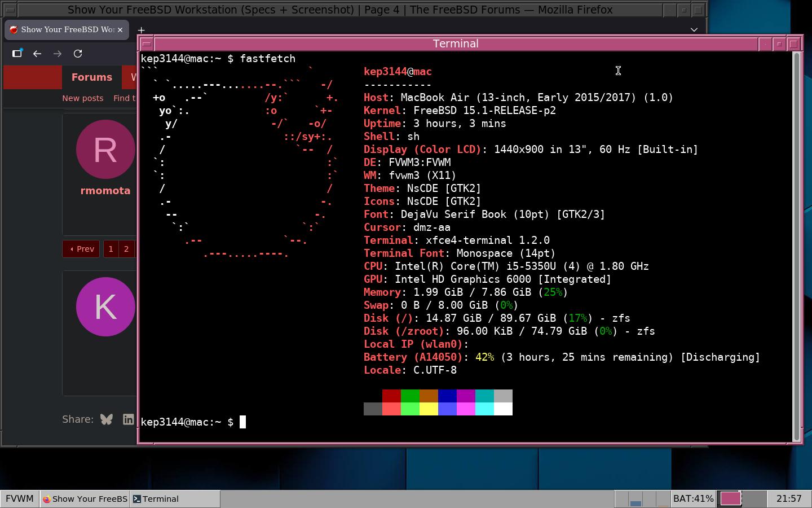Click the Font: DejaVu Serif Book line
Screen dimensions: 812x508
[x=484, y=214]
